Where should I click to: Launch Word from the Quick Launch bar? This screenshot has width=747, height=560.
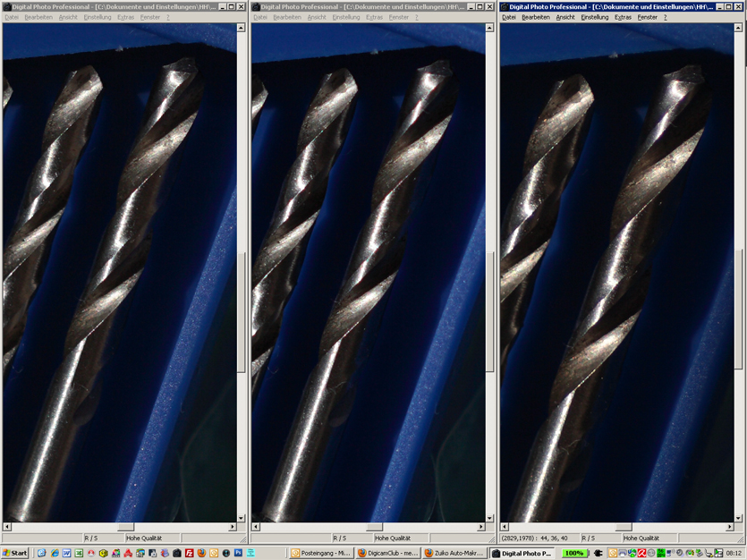tap(66, 554)
